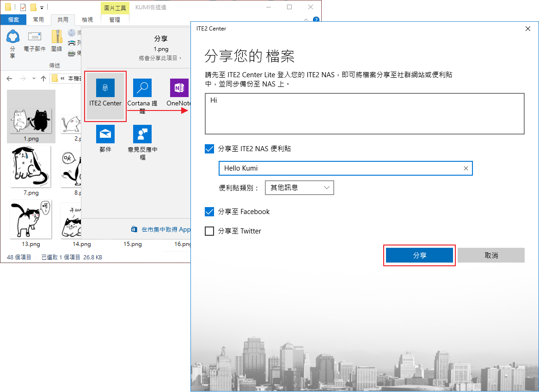This screenshot has height=392, width=539.
Task: Click the 已選取 1 個項目 status text
Action: click(x=61, y=257)
